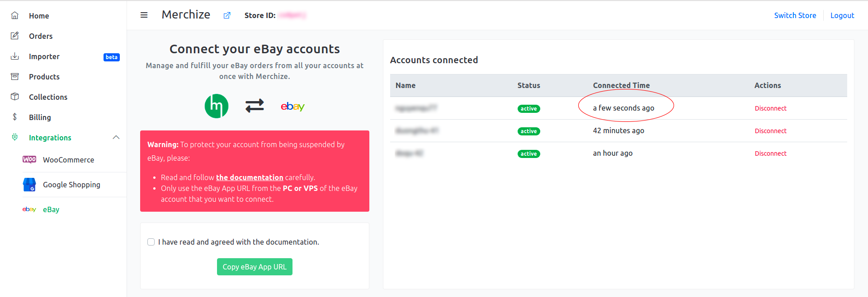Click the hamburger menu icon
The height and width of the screenshot is (297, 868).
[144, 15]
